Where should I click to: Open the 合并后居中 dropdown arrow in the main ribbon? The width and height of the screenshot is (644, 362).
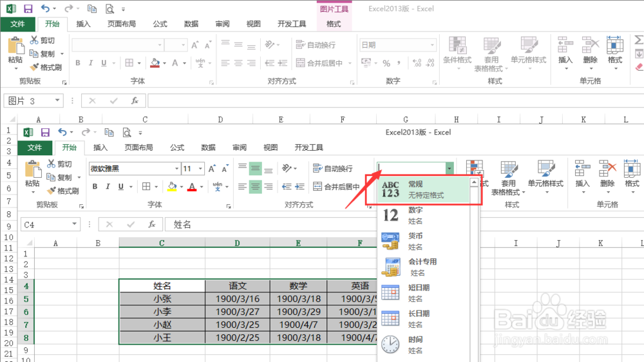tap(350, 63)
